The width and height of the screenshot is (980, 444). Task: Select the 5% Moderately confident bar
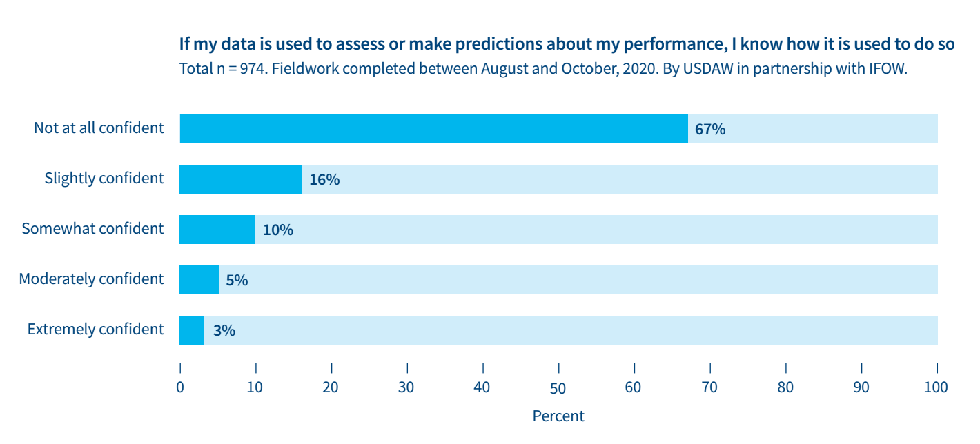pyautogui.click(x=199, y=280)
